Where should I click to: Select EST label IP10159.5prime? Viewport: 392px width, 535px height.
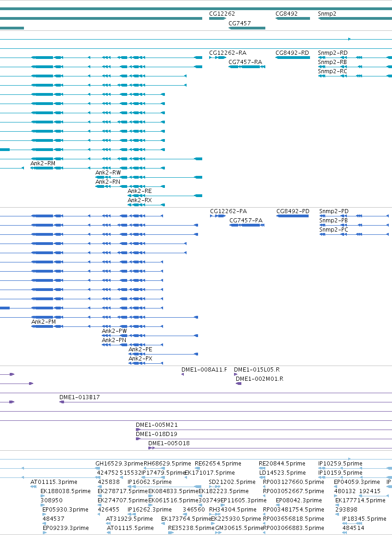click(x=340, y=472)
